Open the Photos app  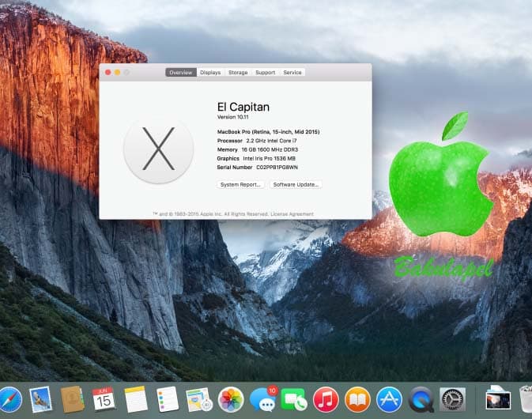[x=231, y=400]
